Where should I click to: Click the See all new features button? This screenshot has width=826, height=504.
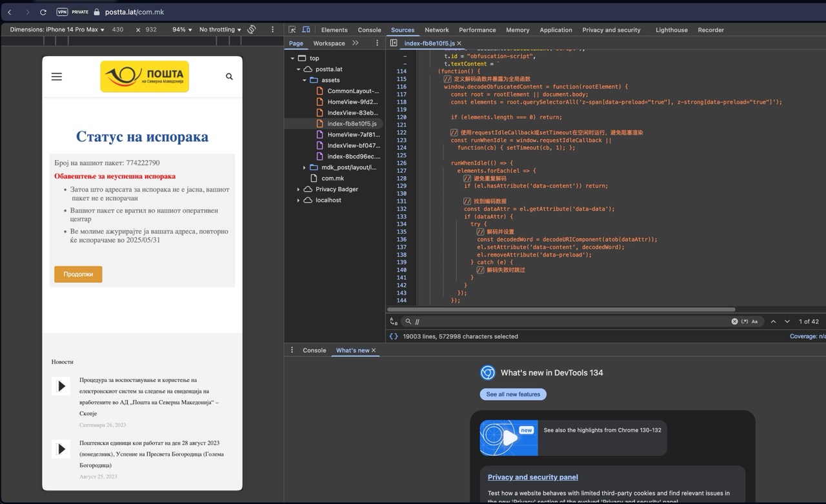(513, 394)
